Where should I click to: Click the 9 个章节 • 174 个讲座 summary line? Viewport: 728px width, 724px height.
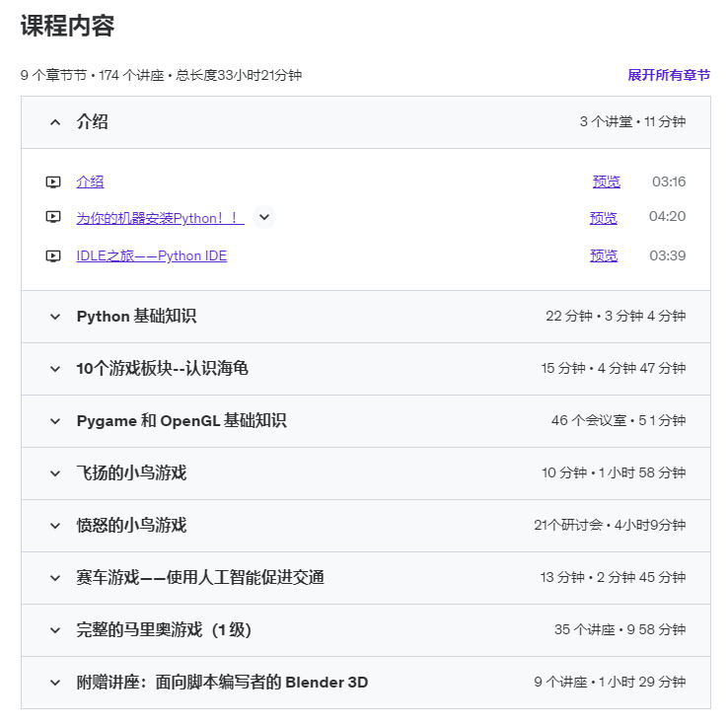(161, 75)
